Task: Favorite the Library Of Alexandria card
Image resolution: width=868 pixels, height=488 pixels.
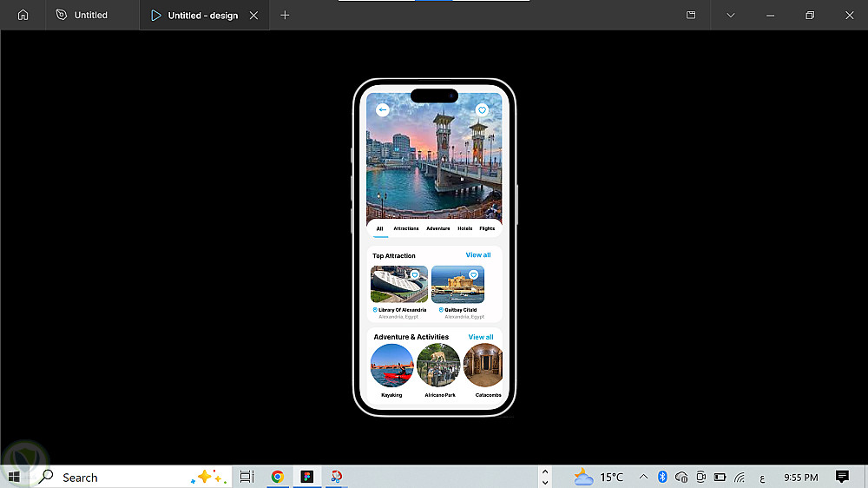Action: click(x=415, y=274)
